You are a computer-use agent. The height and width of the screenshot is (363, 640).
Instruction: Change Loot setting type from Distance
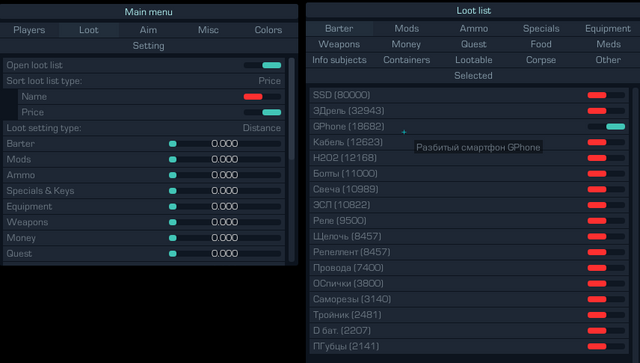[x=262, y=128]
